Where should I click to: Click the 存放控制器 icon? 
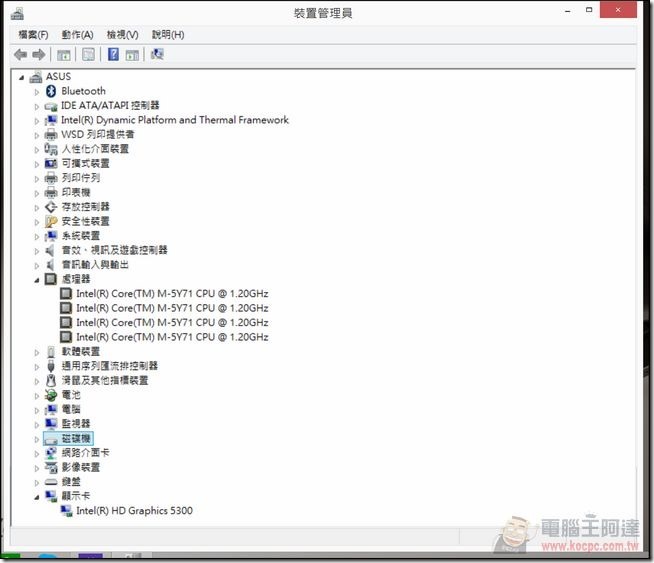[51, 207]
